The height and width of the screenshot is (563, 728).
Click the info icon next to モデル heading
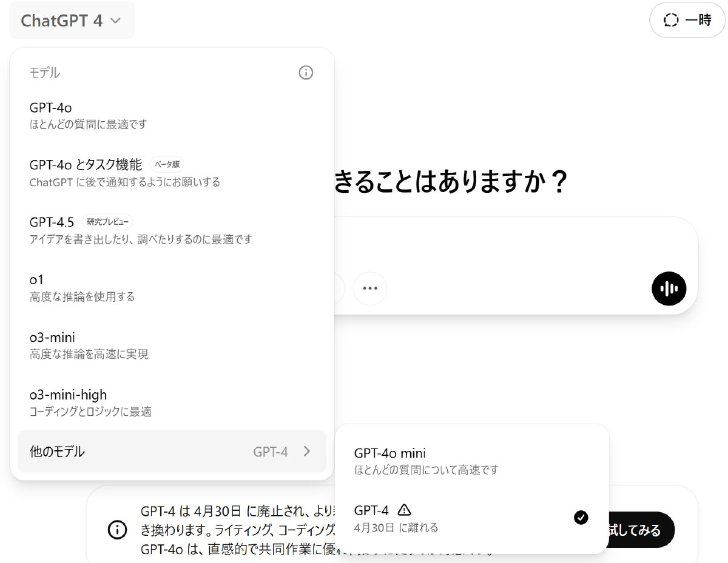click(306, 72)
